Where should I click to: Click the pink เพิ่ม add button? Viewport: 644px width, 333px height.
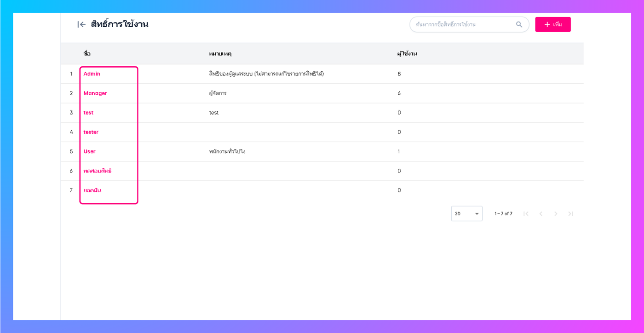(552, 25)
